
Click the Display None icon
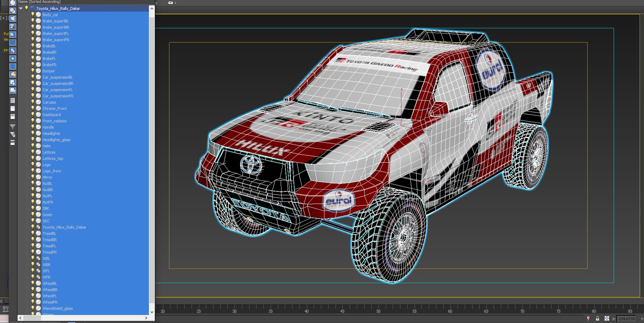[12, 108]
